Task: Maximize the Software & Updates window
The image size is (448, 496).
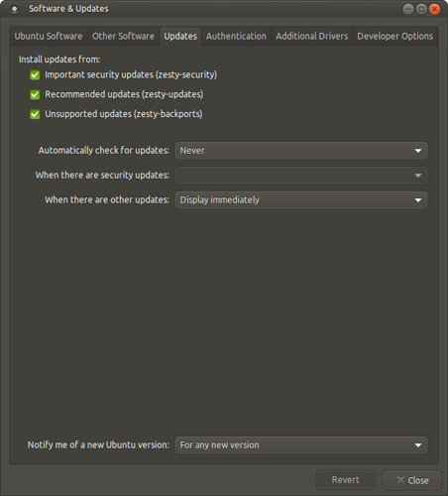Action: coord(421,9)
